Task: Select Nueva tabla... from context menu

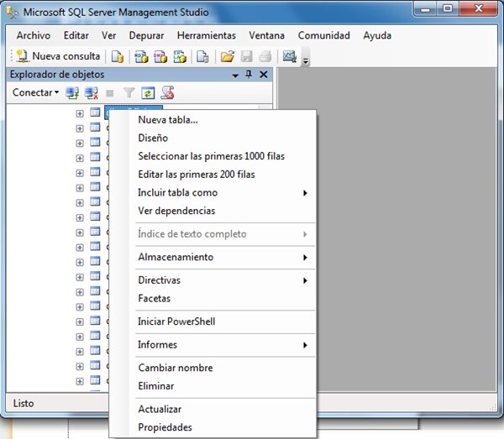Action: click(168, 119)
